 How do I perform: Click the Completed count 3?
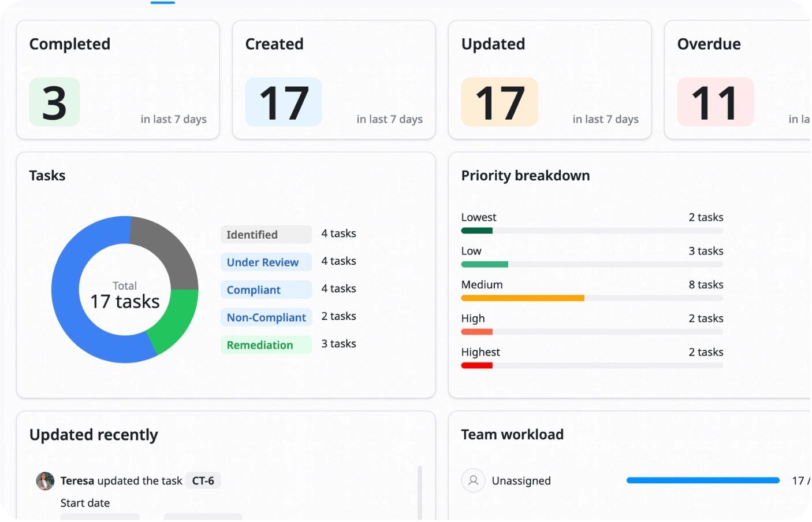pyautogui.click(x=54, y=102)
